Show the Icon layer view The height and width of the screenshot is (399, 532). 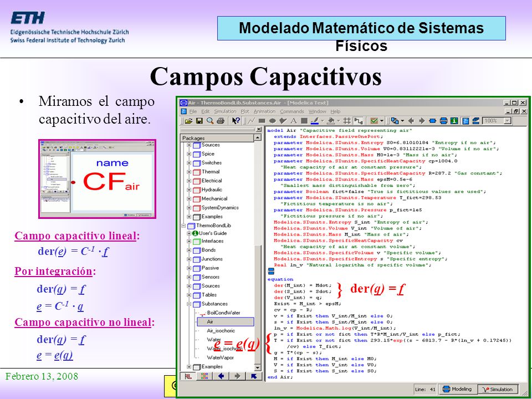(433, 121)
